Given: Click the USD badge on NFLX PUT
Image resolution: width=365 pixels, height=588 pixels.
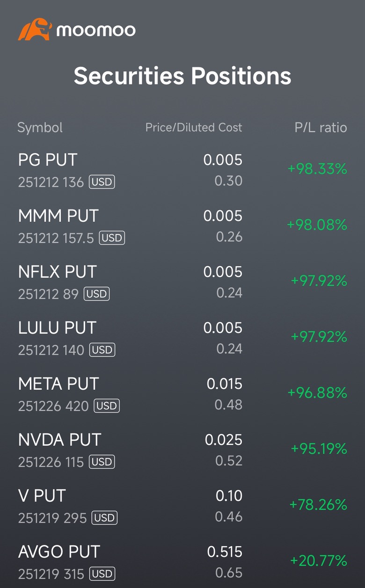Looking at the screenshot, I should [x=96, y=294].
